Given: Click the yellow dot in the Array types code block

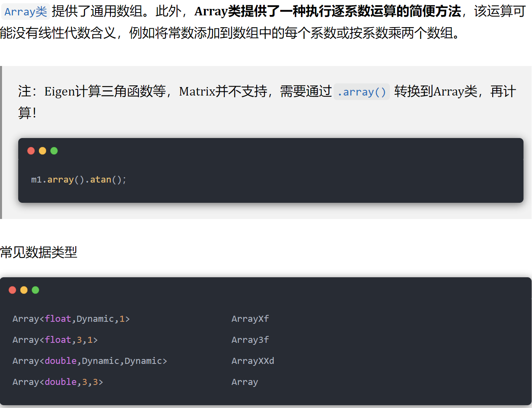Looking at the screenshot, I should click(x=24, y=290).
